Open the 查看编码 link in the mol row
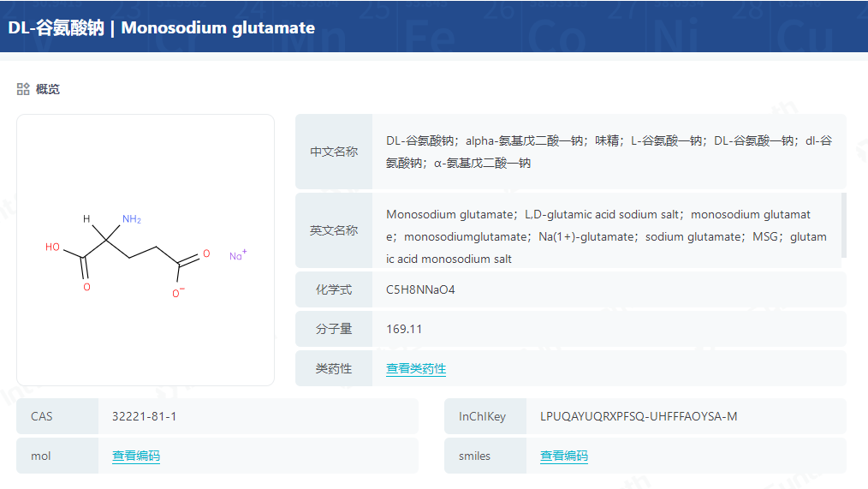Viewport: 868px width, 489px height. pos(136,456)
